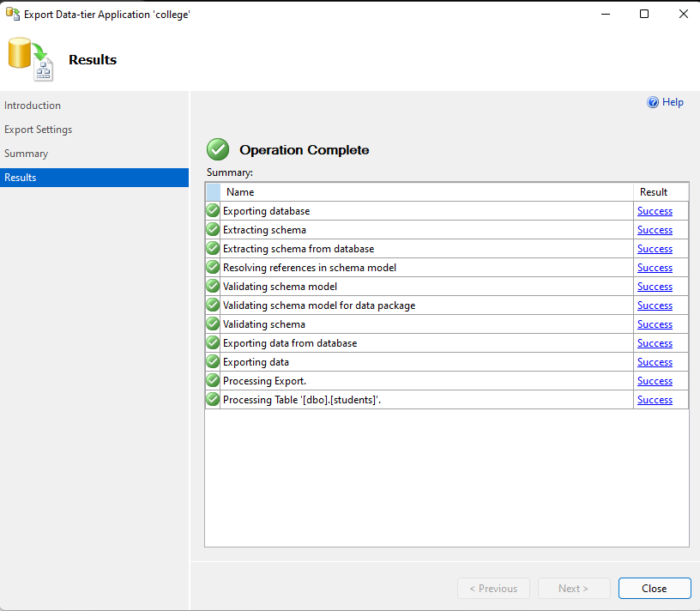Open Success link for Resolving references in schema model
This screenshot has height=611, width=700.
[x=655, y=268]
